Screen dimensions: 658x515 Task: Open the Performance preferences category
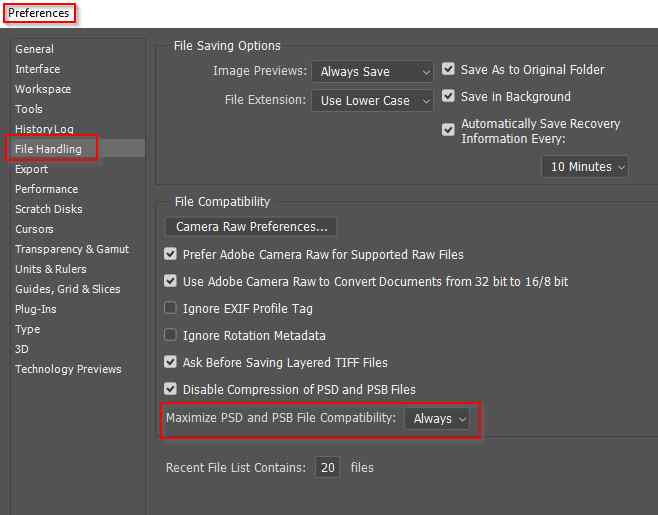47,189
